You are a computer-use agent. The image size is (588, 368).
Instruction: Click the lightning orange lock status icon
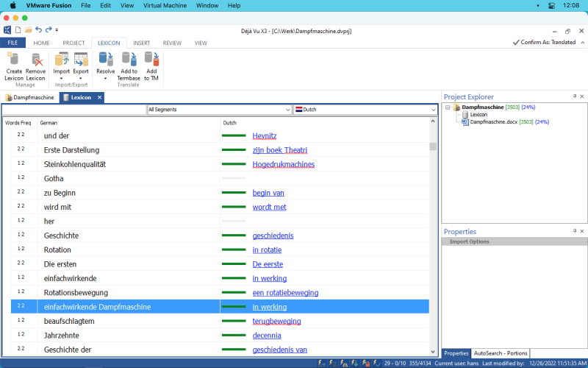[x=366, y=363]
